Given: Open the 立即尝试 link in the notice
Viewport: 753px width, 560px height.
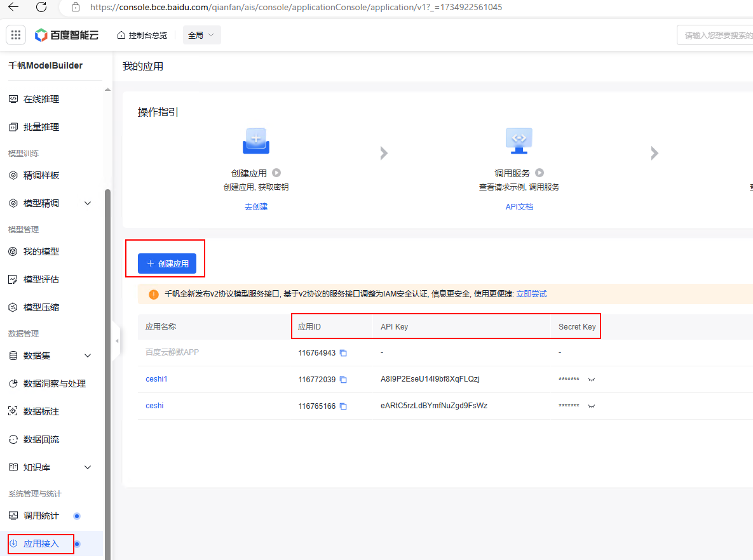Looking at the screenshot, I should [x=531, y=294].
